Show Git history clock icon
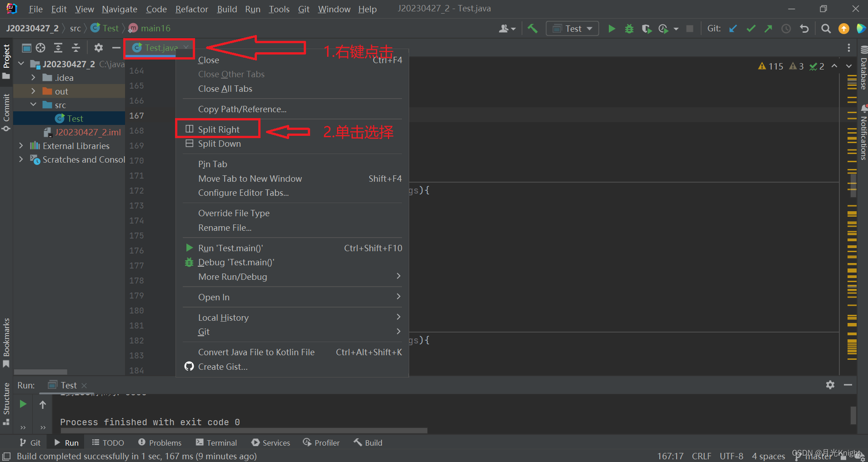The height and width of the screenshot is (462, 868). click(x=786, y=29)
